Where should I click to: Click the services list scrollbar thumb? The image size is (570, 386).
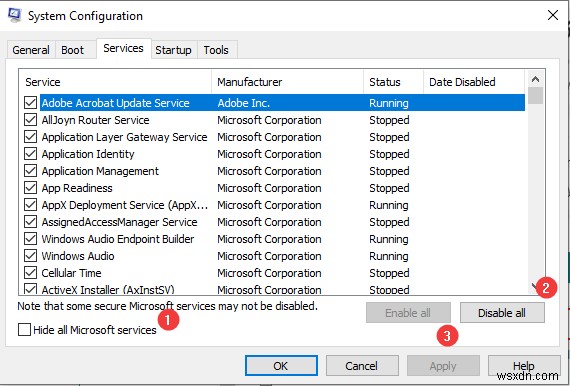tap(535, 96)
